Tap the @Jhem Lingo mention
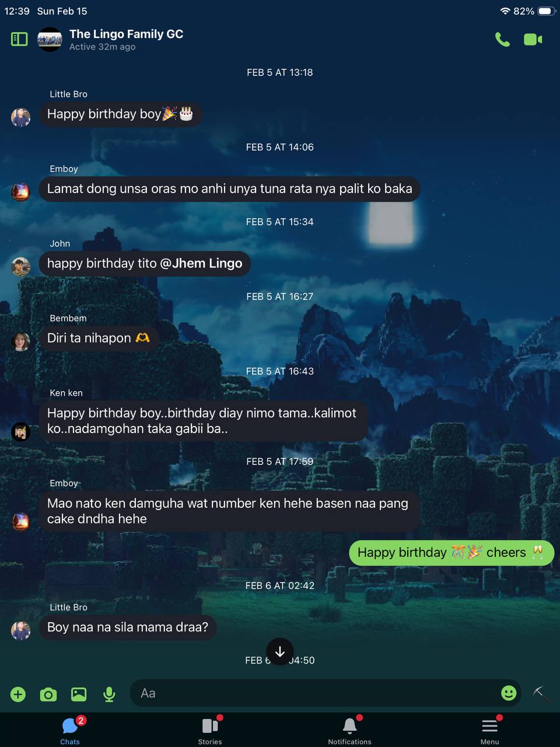This screenshot has width=560, height=747. 201,263
